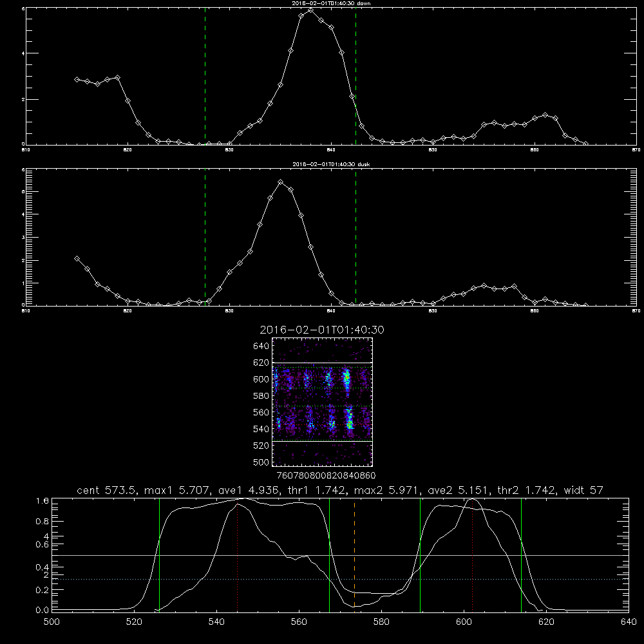Click the '600' x-axis label of bottom plot

[464, 622]
